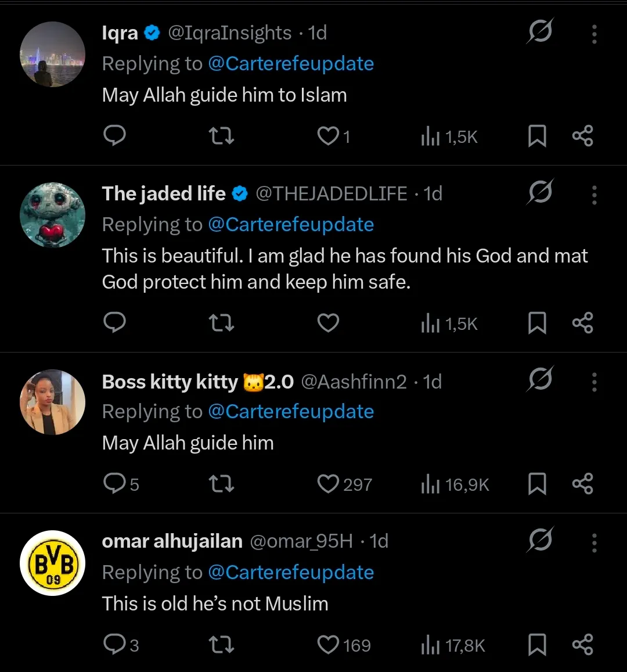Viewport: 627px width, 672px height.
Task: Repost Boss kitty kitty's reply
Action: pos(221,484)
